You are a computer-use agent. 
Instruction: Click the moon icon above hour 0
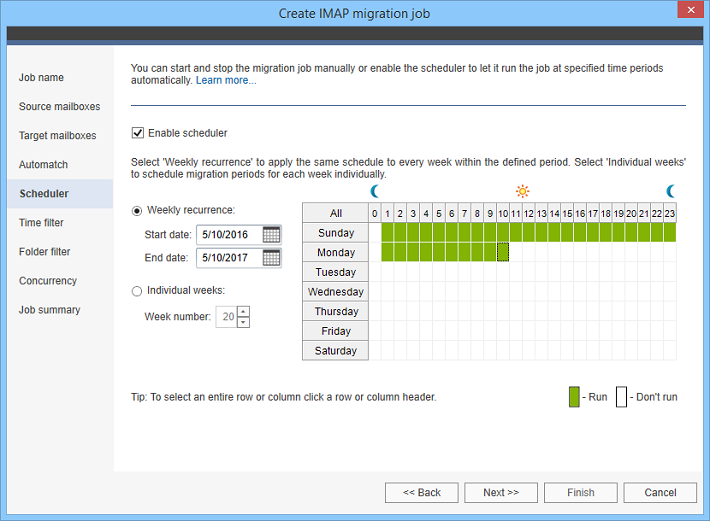click(374, 191)
